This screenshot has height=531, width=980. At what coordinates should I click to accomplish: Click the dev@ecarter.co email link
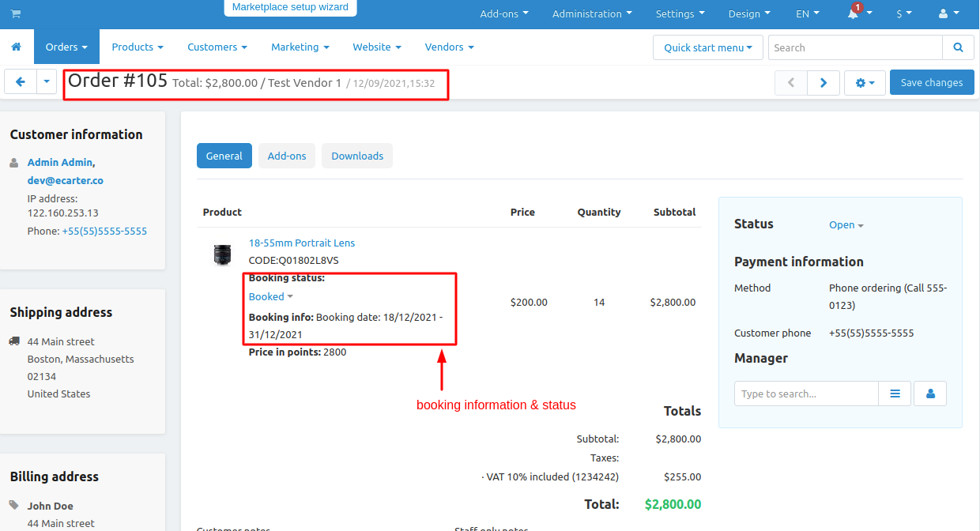point(66,180)
